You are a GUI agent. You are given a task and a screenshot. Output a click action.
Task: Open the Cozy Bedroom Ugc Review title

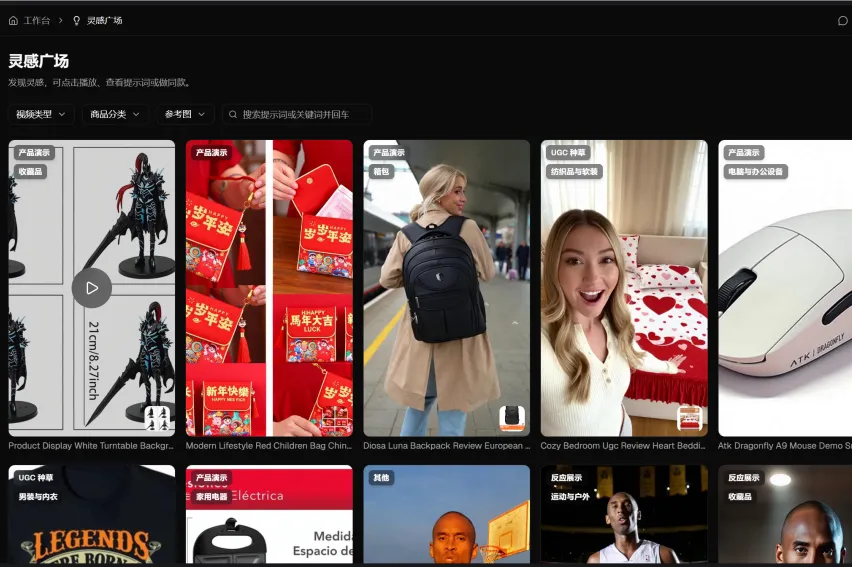click(x=624, y=446)
